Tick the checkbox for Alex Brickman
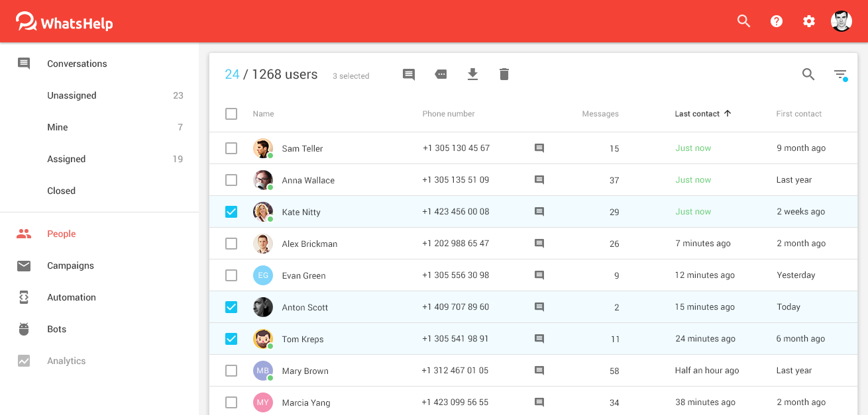 [231, 244]
